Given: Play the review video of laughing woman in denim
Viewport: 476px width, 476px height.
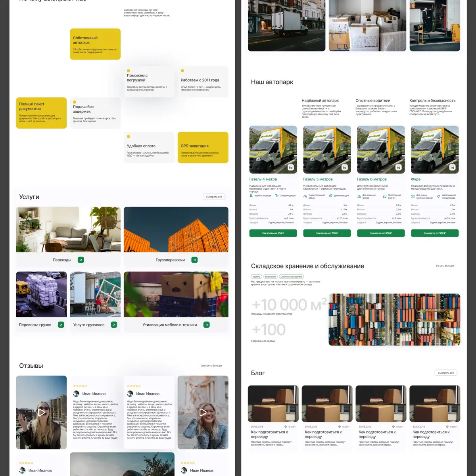Looking at the screenshot, I should point(203,413).
